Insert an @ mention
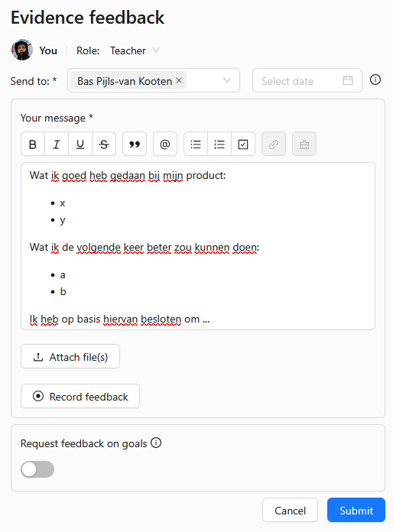 click(x=165, y=144)
